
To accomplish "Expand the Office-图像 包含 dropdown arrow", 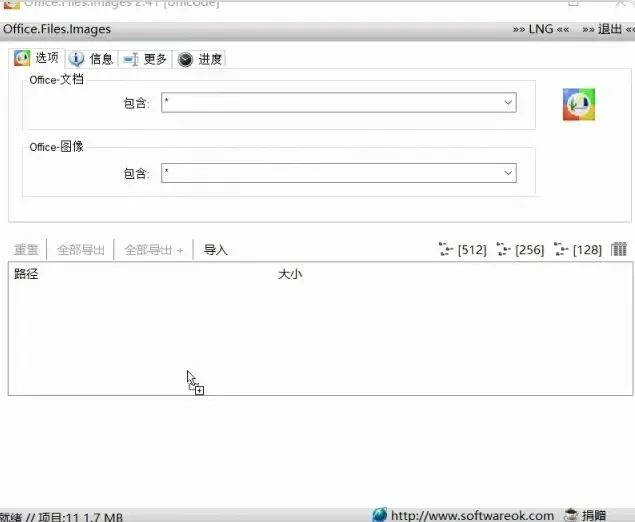I will (508, 173).
